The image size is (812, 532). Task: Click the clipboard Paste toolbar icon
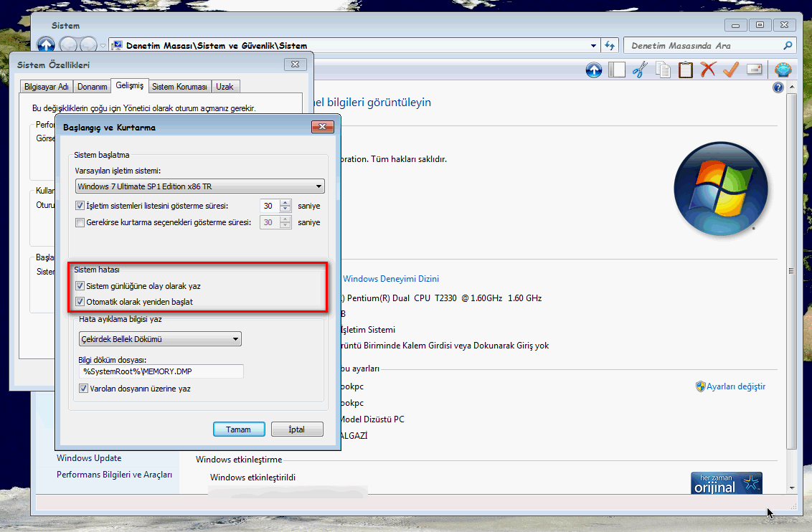[686, 70]
